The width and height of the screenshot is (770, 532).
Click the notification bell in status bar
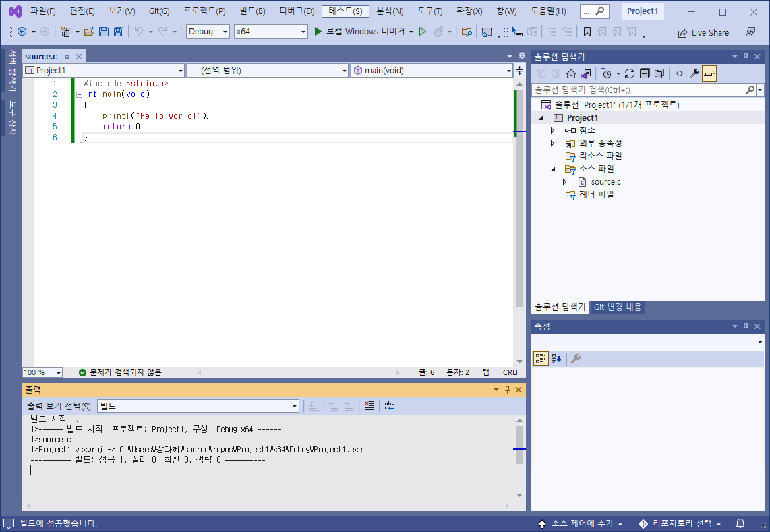[x=740, y=524]
